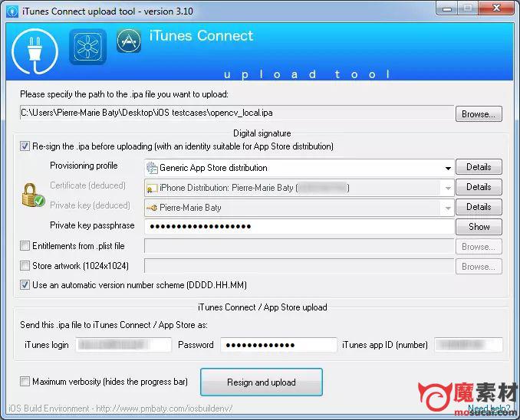This screenshot has width=520, height=420.
Task: Focus the Private key passphrase field
Action: click(x=299, y=227)
